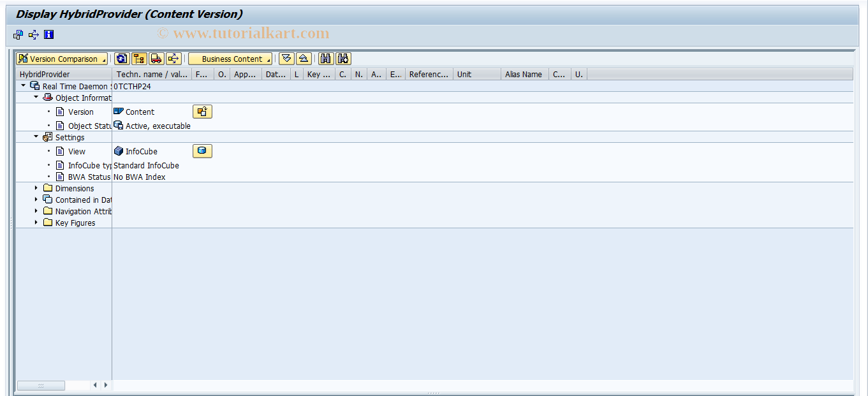Collapse the Real Time Daemon root node

tap(24, 85)
